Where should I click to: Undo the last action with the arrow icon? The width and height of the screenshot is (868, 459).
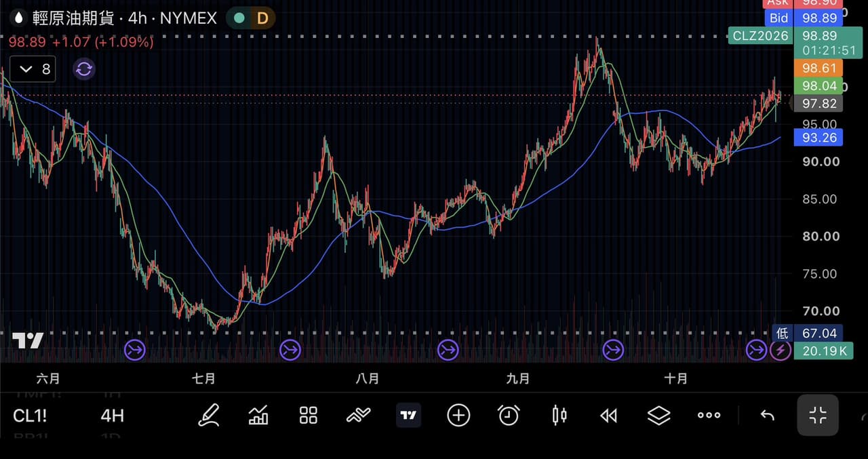click(x=767, y=415)
